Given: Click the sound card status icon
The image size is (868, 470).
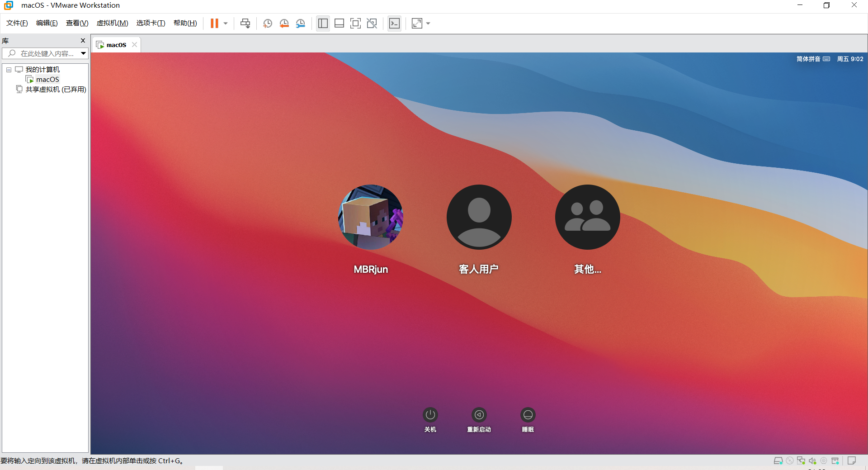Looking at the screenshot, I should (812, 461).
